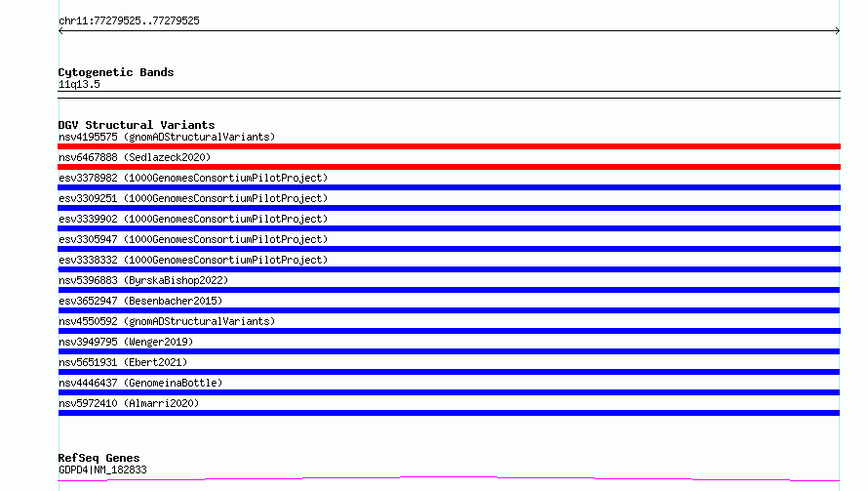Open the GDPD4|NM_182833 gene label
Screen dimensions: 868x491
coord(102,470)
